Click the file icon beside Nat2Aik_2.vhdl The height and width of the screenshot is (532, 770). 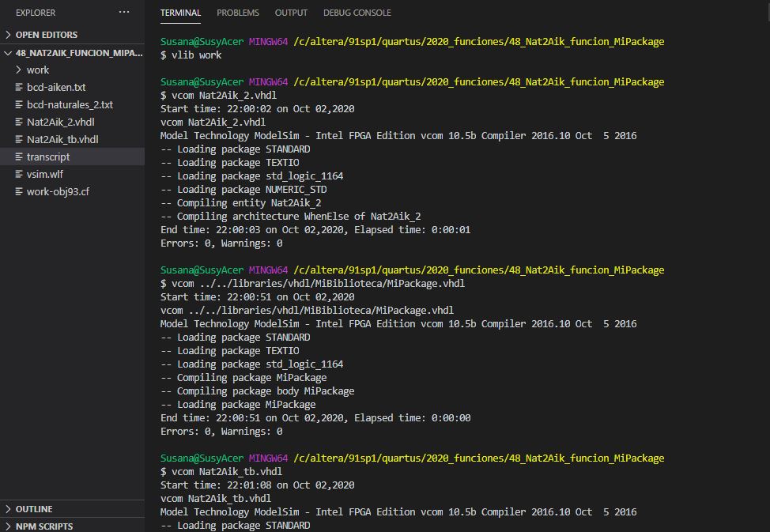pos(20,122)
